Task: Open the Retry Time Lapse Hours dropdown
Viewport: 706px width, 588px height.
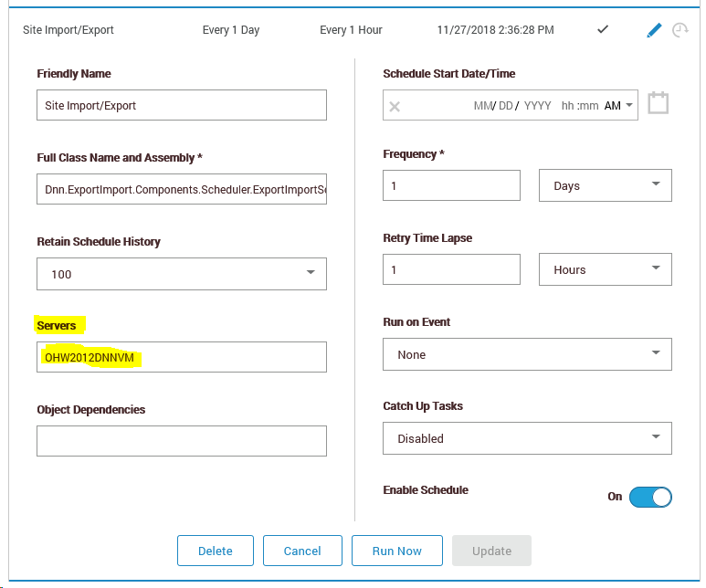Action: click(606, 269)
